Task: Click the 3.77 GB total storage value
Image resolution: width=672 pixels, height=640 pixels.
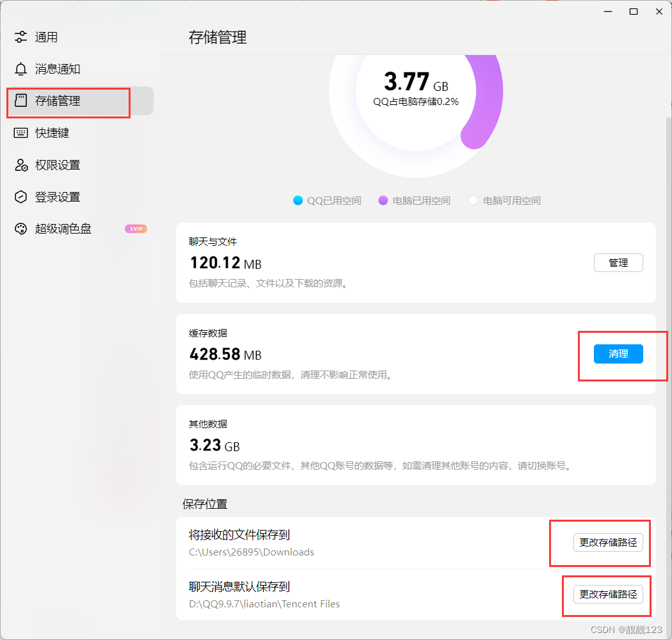Action: point(416,81)
